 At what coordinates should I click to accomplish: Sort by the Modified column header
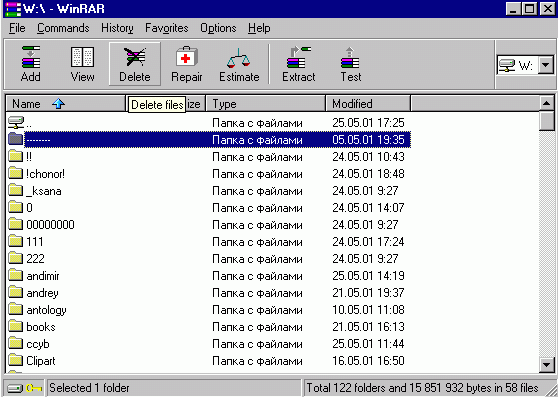click(x=368, y=104)
